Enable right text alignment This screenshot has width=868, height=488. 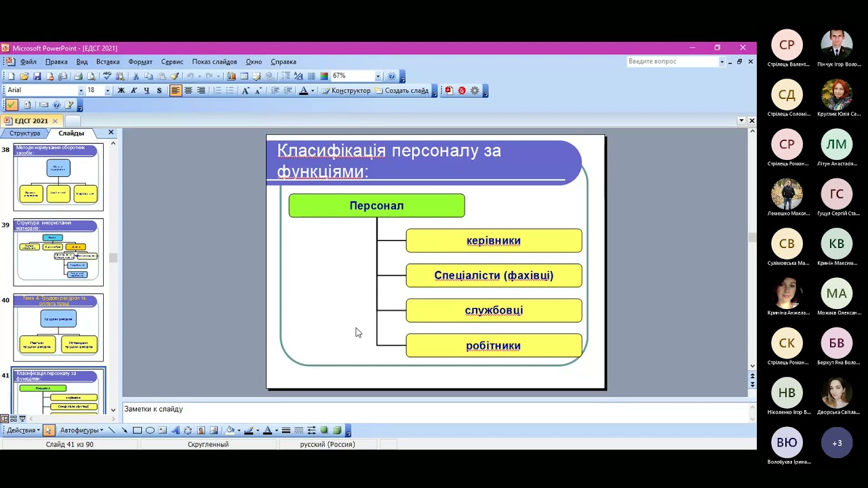201,90
